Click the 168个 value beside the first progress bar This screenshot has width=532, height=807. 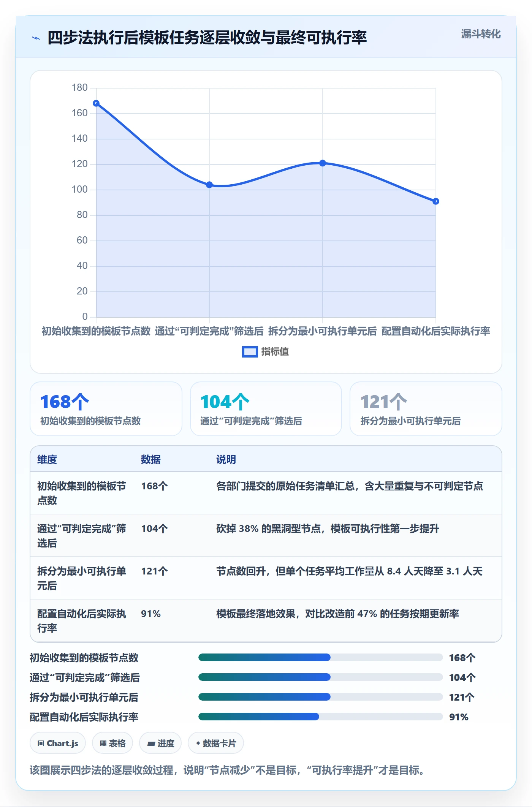click(462, 658)
